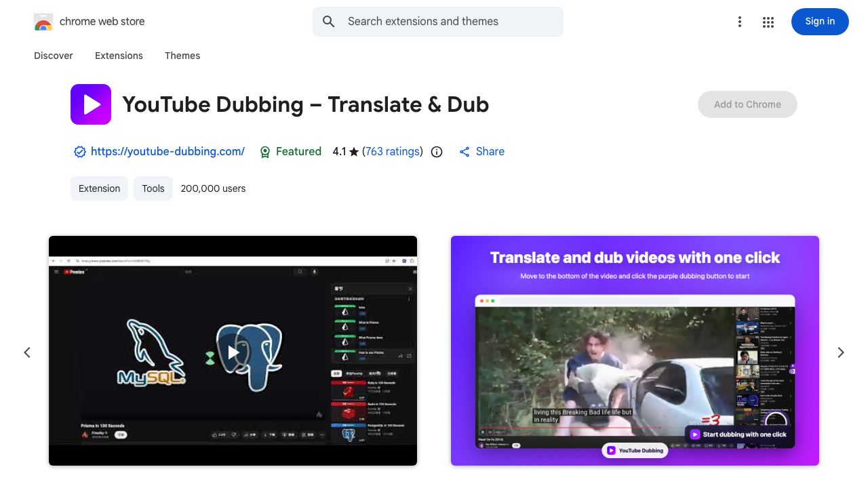The width and height of the screenshot is (868, 488).
Task: Click the MySQL video thumbnail
Action: click(233, 350)
